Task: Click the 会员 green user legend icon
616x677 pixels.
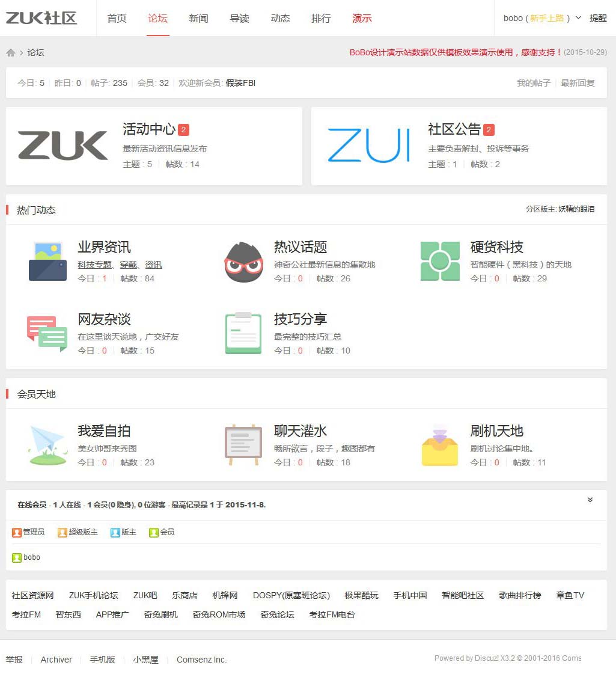Action: pos(154,532)
